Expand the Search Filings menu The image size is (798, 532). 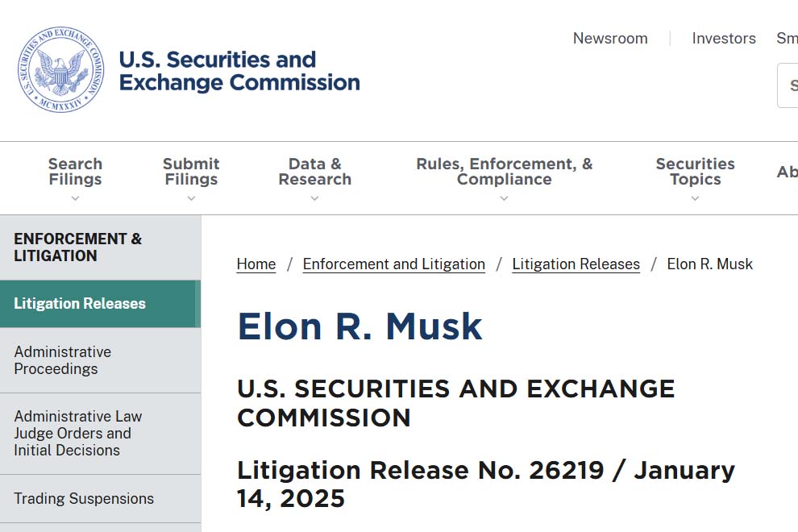click(x=75, y=172)
